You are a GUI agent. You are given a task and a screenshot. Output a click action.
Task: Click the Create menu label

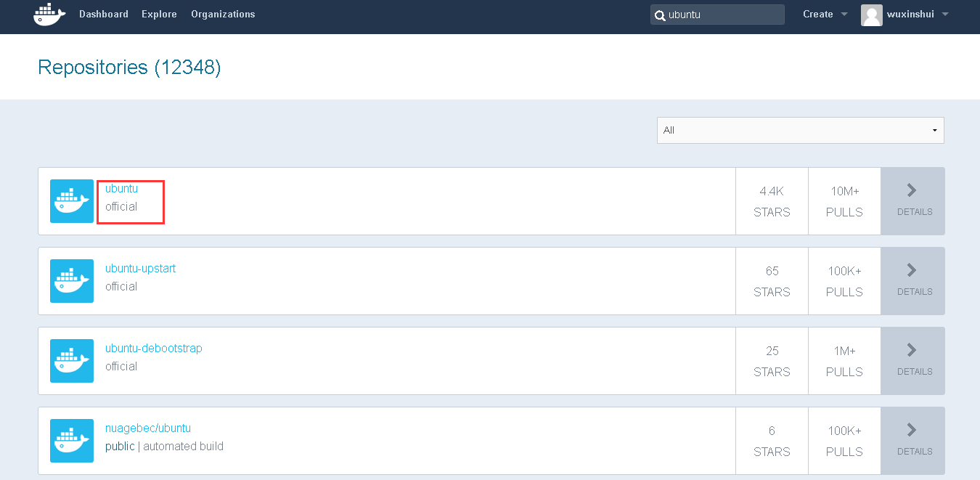pos(817,14)
